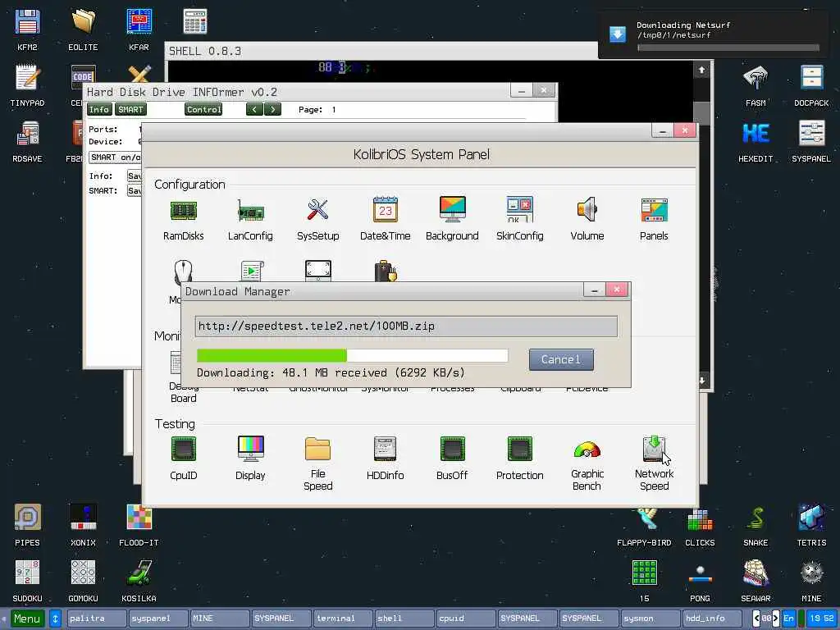Open Volume speaker icon
Viewport: 840px width, 630px height.
pyautogui.click(x=587, y=209)
